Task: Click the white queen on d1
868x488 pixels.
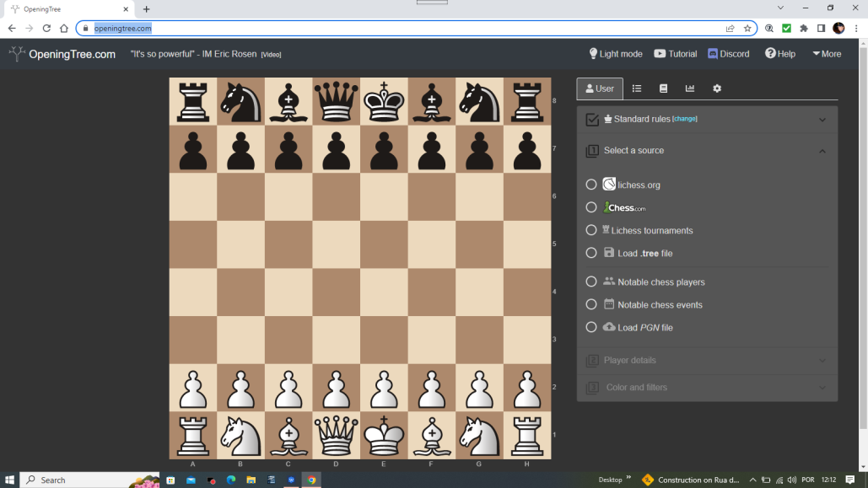Action: tap(336, 435)
